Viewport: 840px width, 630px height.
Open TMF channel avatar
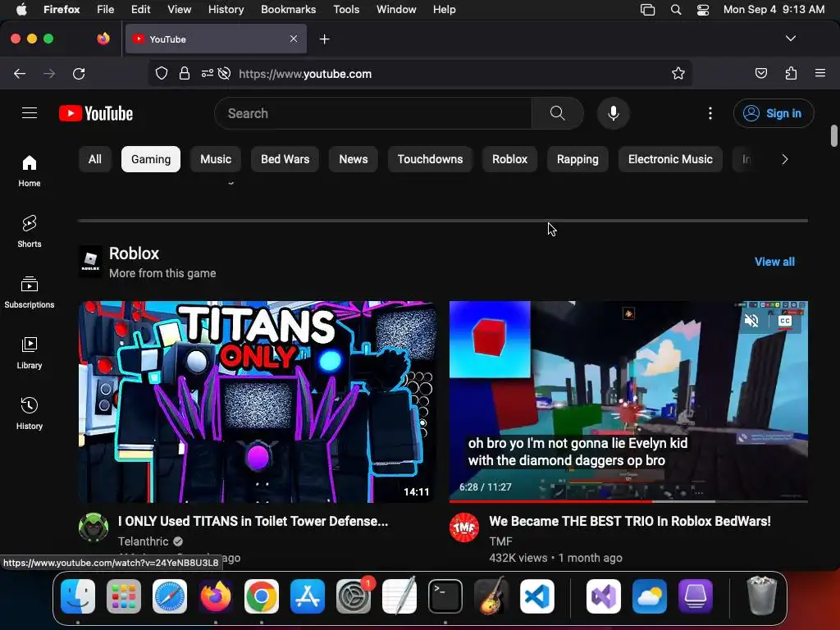pyautogui.click(x=464, y=527)
